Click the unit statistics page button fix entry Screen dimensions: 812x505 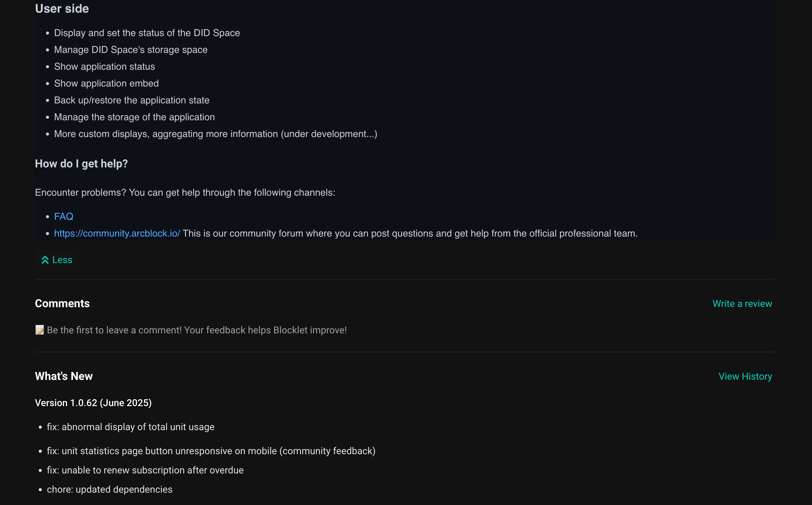coord(211,451)
